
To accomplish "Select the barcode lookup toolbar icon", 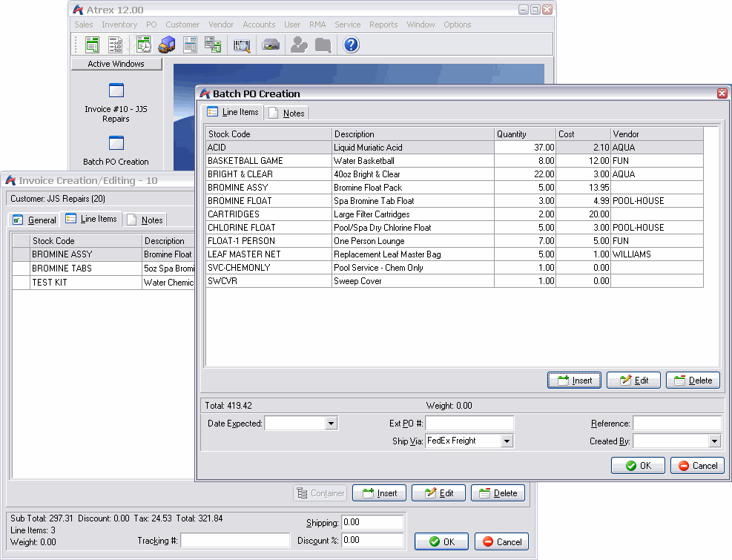I will [x=240, y=44].
